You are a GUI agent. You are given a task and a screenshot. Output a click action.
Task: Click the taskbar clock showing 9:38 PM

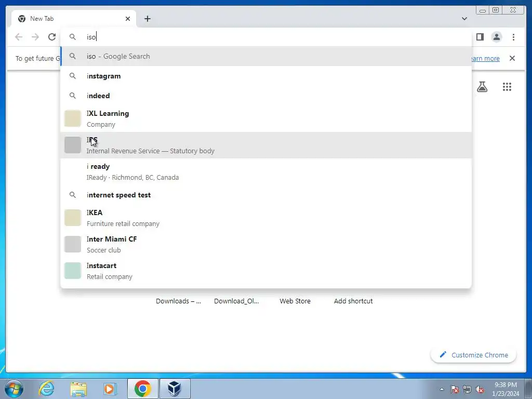506,389
